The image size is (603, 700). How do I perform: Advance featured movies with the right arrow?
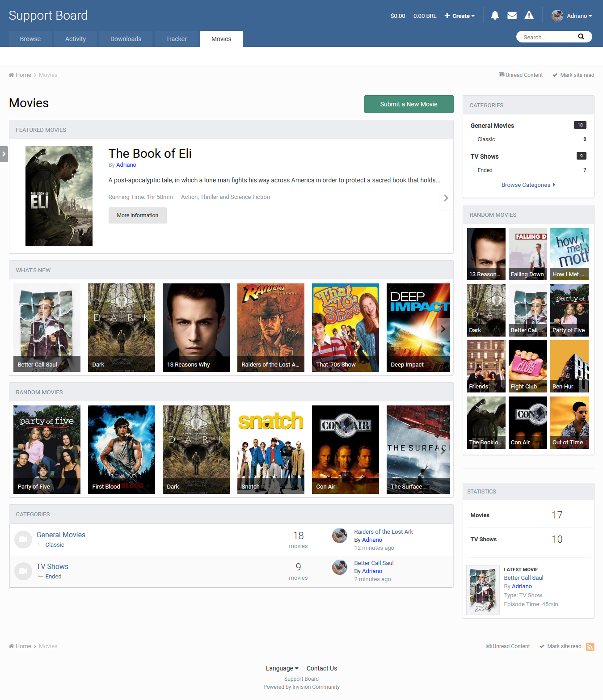coord(446,198)
